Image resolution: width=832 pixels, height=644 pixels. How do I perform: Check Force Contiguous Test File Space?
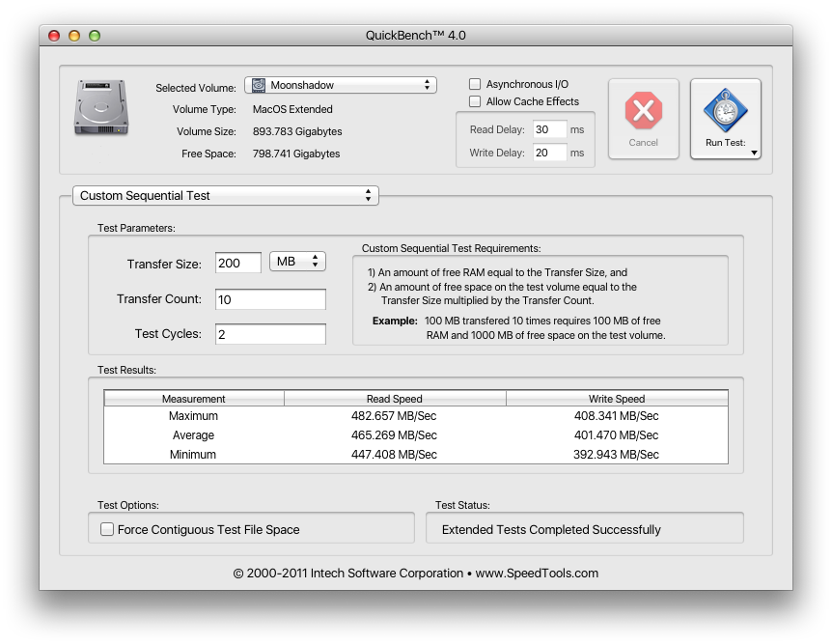click(107, 529)
